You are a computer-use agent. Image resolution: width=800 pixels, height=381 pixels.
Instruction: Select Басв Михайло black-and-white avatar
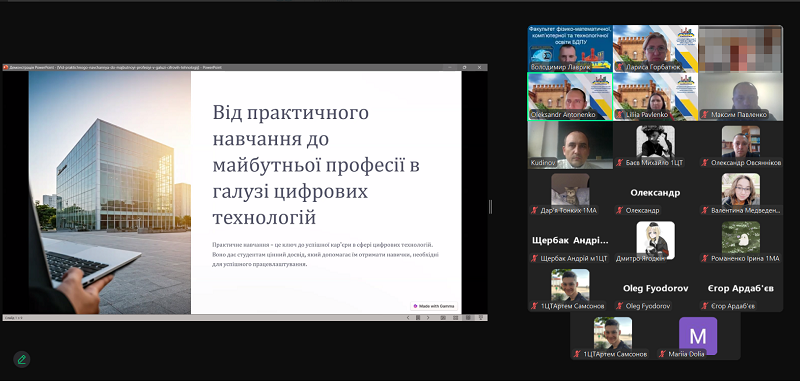tap(655, 141)
